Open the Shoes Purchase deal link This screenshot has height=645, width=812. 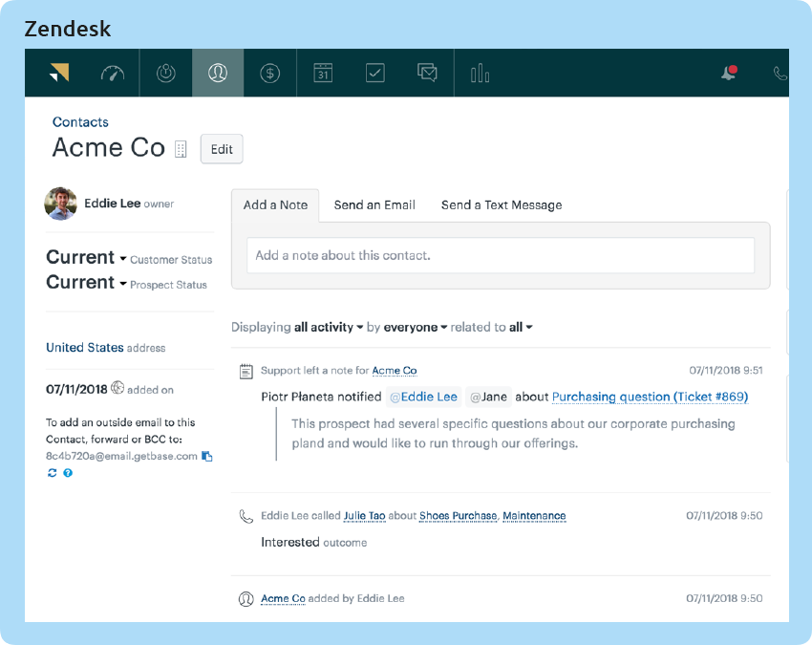click(458, 516)
